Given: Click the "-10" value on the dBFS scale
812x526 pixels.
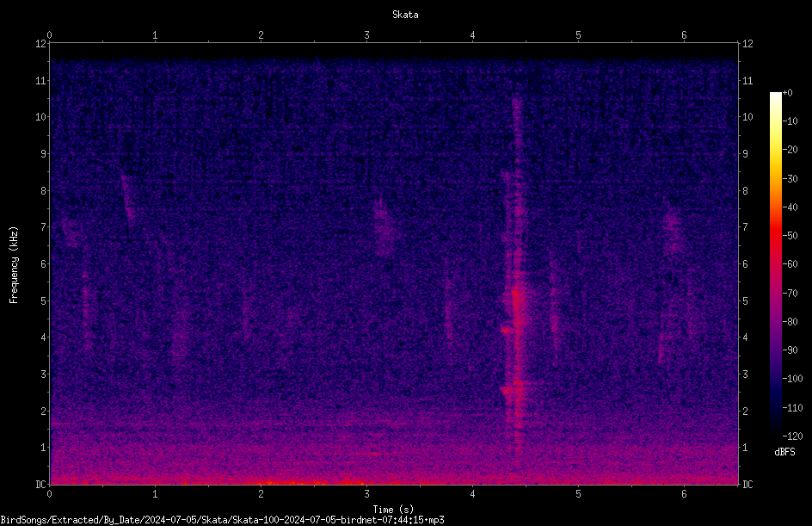Looking at the screenshot, I should (x=790, y=121).
